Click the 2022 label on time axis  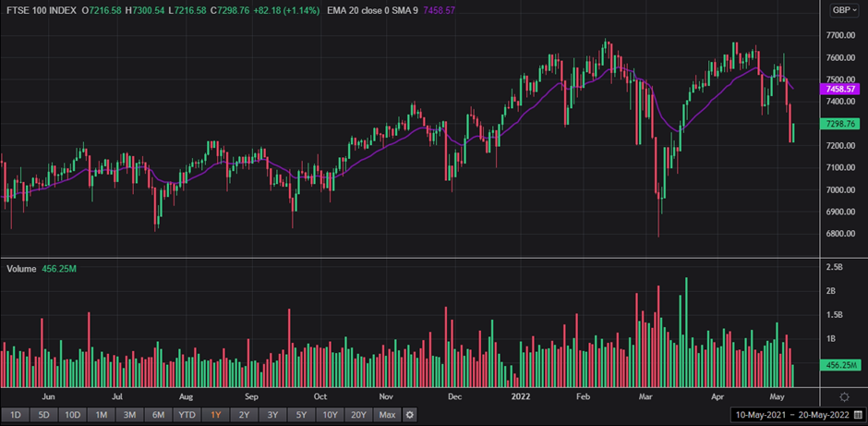click(x=521, y=396)
